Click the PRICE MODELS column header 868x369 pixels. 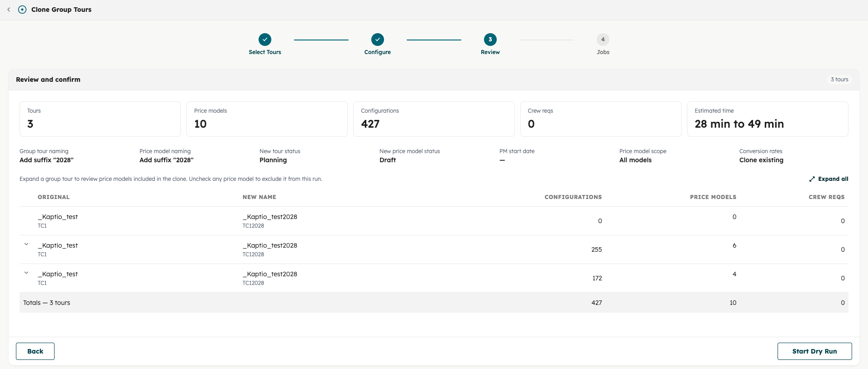tap(713, 197)
